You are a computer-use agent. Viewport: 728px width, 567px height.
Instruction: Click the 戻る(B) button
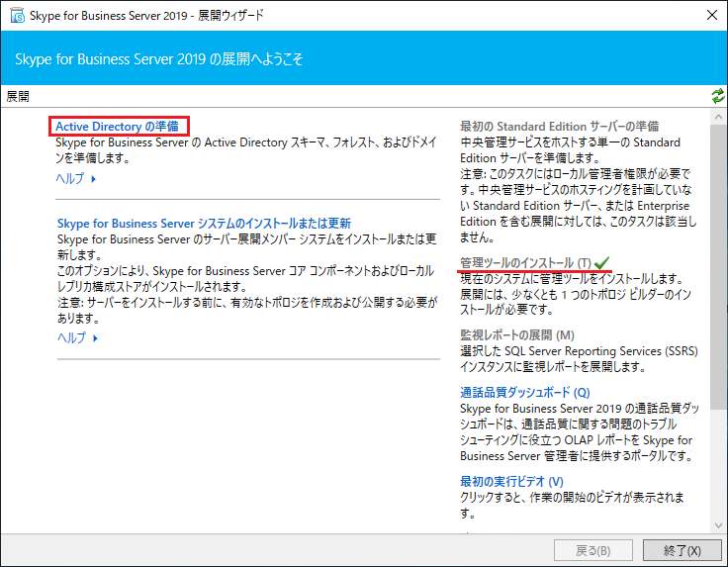[592, 551]
